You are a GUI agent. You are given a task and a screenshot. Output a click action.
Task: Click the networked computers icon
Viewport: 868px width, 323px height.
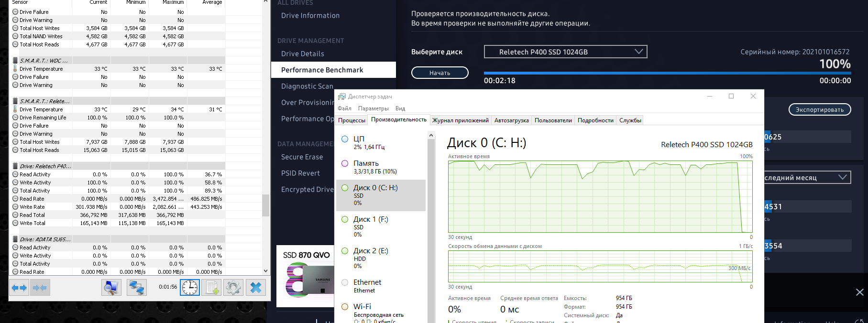tap(137, 288)
